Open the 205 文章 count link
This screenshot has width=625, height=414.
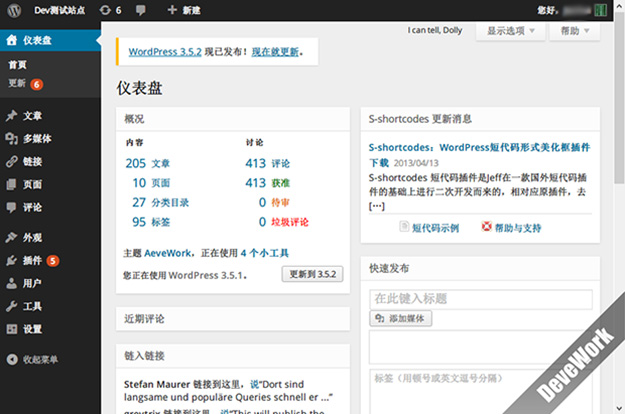click(x=147, y=163)
